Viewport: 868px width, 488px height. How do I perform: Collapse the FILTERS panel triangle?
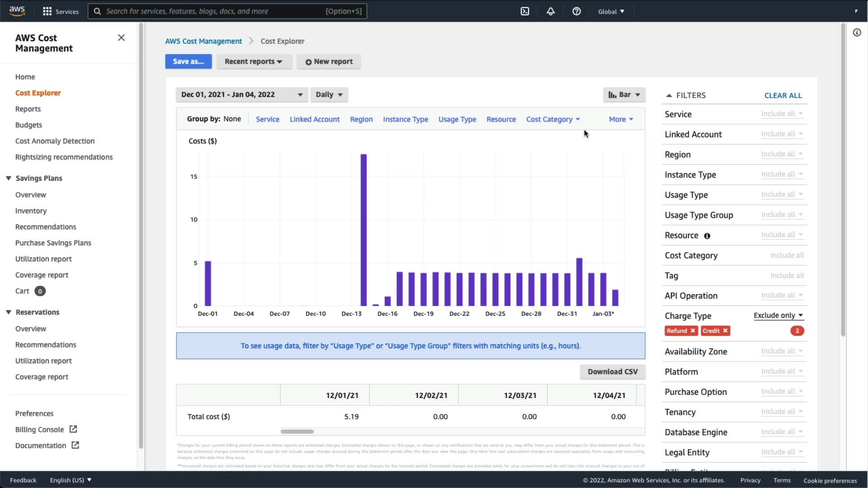(669, 95)
